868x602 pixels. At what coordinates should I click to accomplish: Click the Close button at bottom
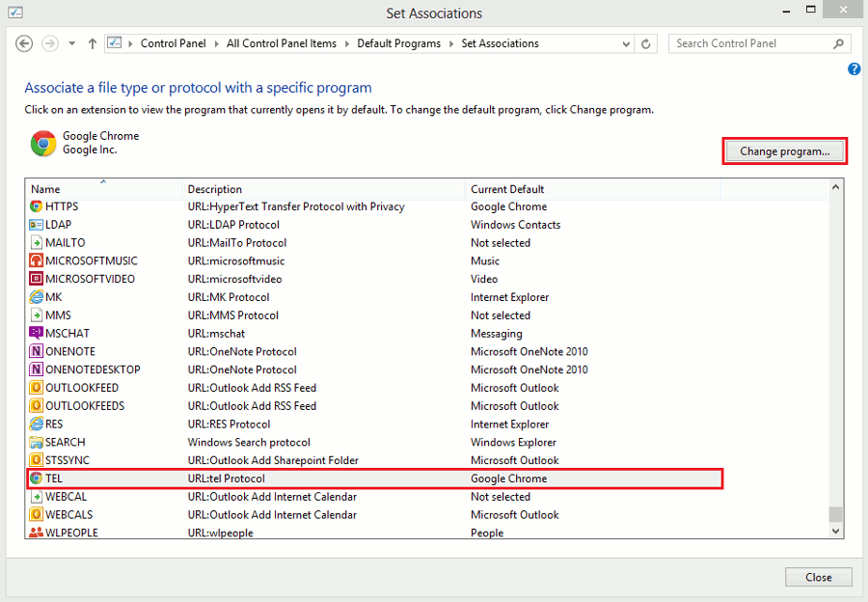(x=818, y=577)
